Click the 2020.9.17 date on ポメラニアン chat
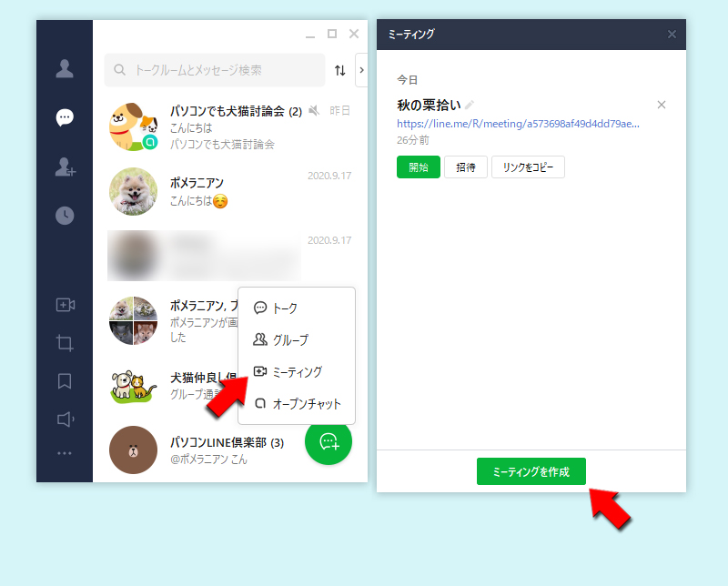The height and width of the screenshot is (586, 728). tap(329, 176)
